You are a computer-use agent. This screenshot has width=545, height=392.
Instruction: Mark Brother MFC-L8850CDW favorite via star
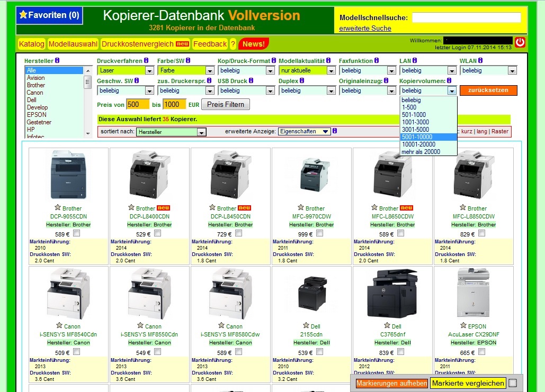click(x=462, y=207)
